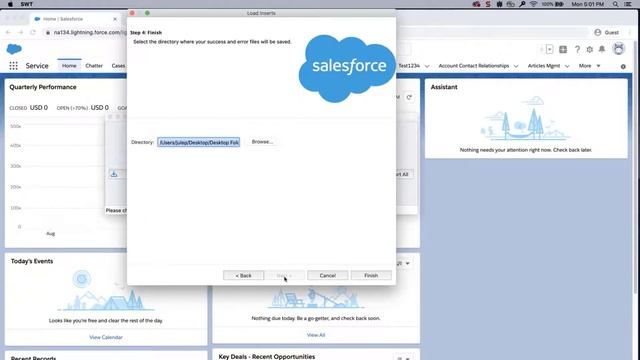
Task: Click the Assistant panel heading
Action: (x=444, y=87)
